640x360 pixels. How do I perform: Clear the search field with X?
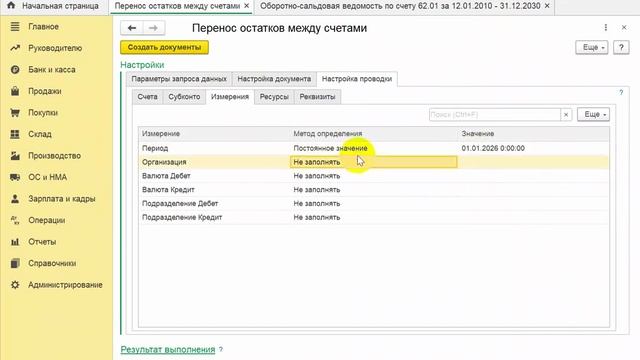(566, 115)
